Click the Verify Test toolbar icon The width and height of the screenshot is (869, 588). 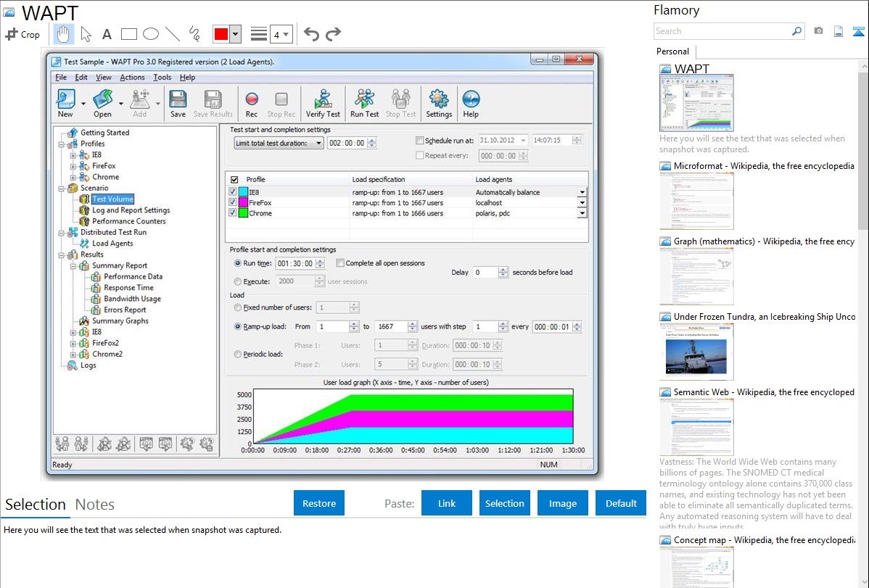[323, 104]
